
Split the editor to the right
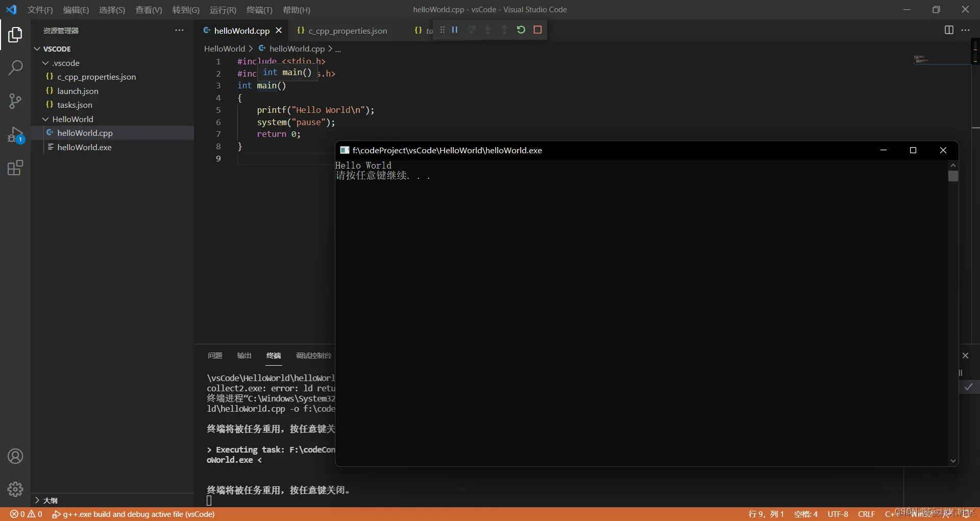point(949,30)
